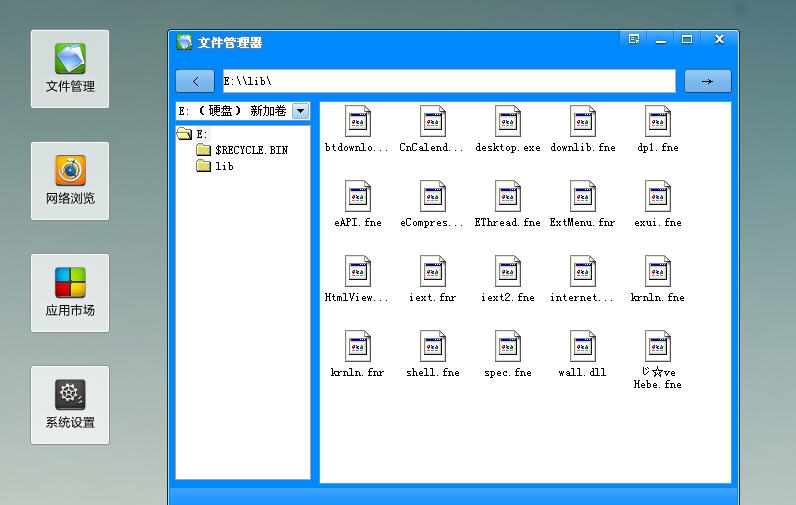The height and width of the screenshot is (505, 796).
Task: Select the E: root folder in tree
Action: 192,134
